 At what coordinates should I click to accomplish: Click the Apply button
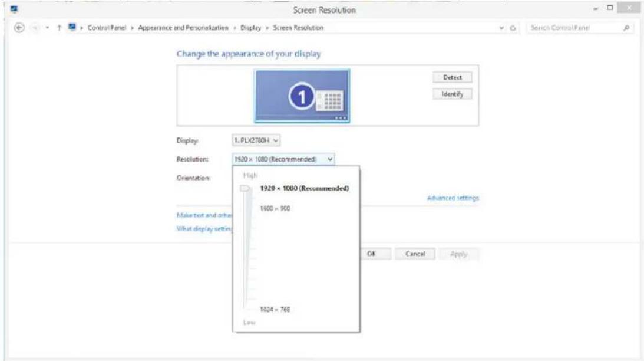tap(459, 254)
